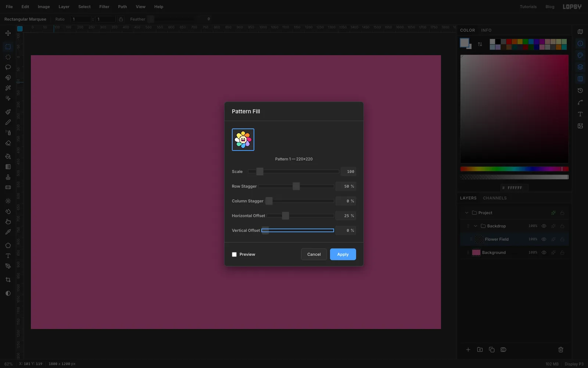Hide the Flower Field layer
The height and width of the screenshot is (368, 588).
tap(544, 239)
